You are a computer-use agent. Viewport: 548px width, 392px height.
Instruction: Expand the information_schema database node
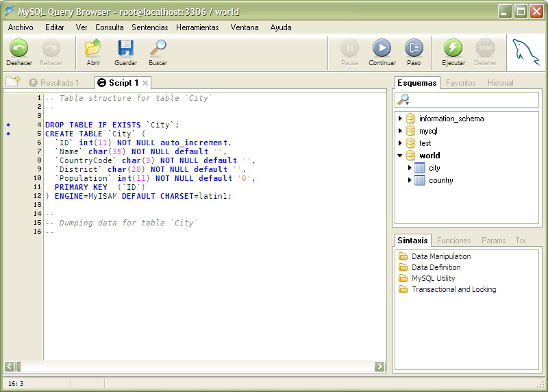click(400, 119)
